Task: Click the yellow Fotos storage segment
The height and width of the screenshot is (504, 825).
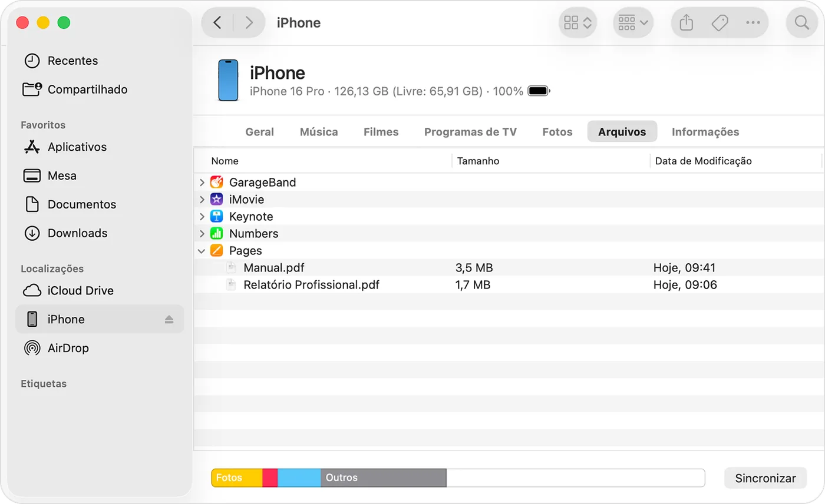Action: 237,478
